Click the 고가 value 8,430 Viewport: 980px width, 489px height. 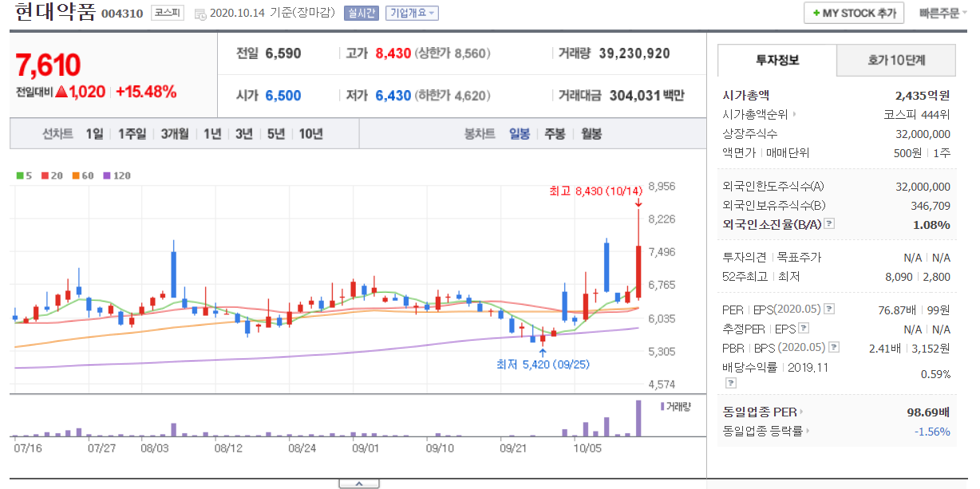pyautogui.click(x=393, y=53)
